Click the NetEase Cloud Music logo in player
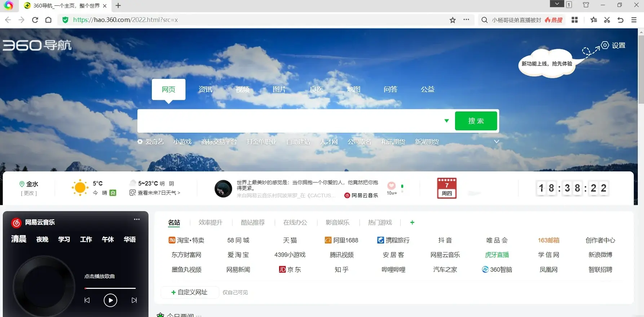644x317 pixels. [x=17, y=223]
